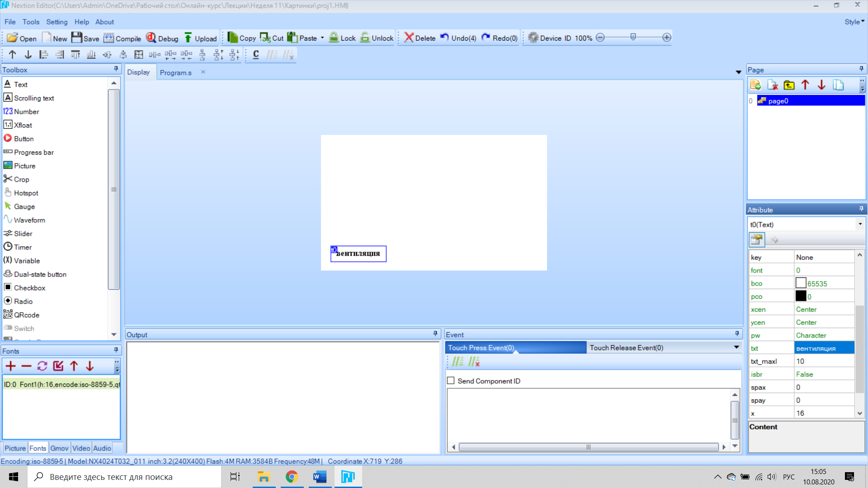Toggle pin on the Attribute panel
The height and width of the screenshot is (488, 868).
pos(861,209)
